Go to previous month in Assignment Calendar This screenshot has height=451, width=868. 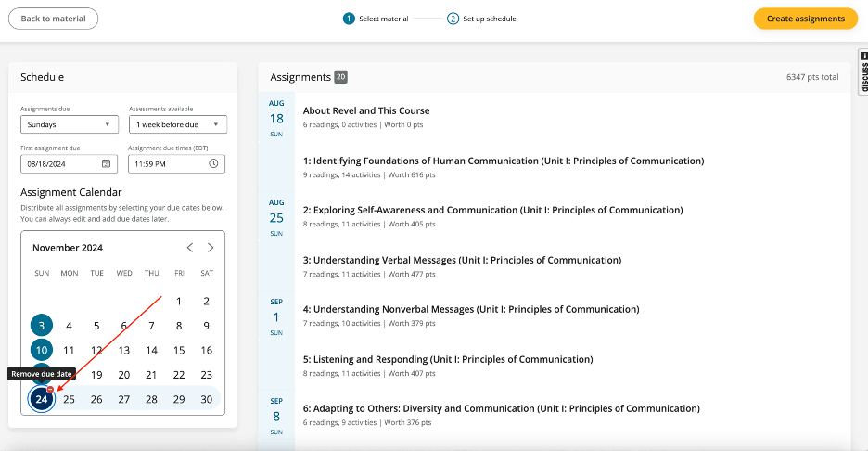[x=190, y=248]
